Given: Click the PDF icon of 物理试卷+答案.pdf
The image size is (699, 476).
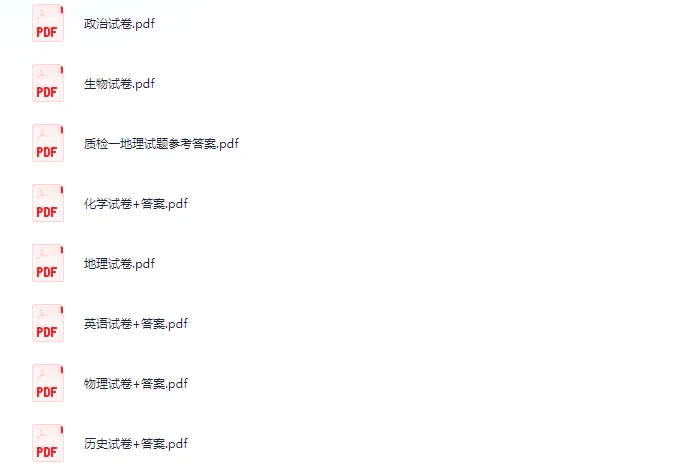Looking at the screenshot, I should [48, 383].
